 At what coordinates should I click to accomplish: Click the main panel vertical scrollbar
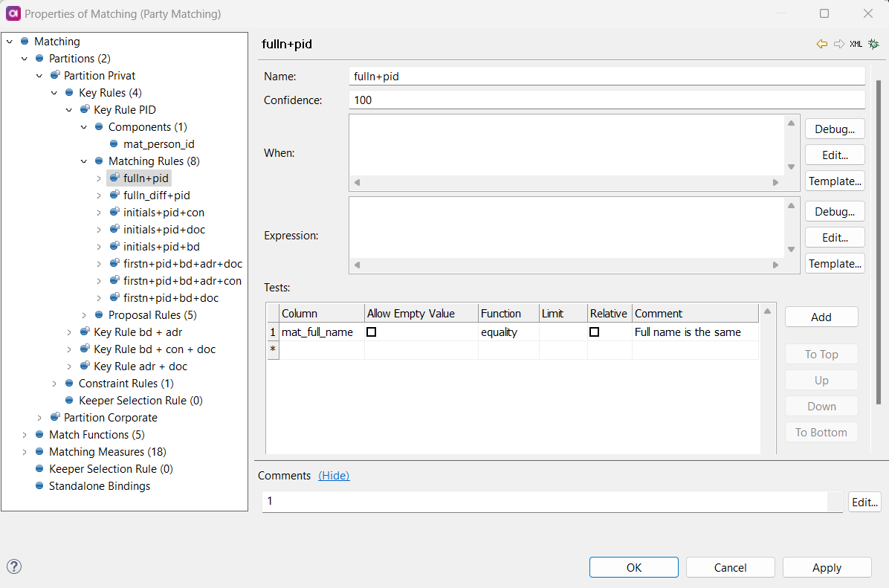879,242
